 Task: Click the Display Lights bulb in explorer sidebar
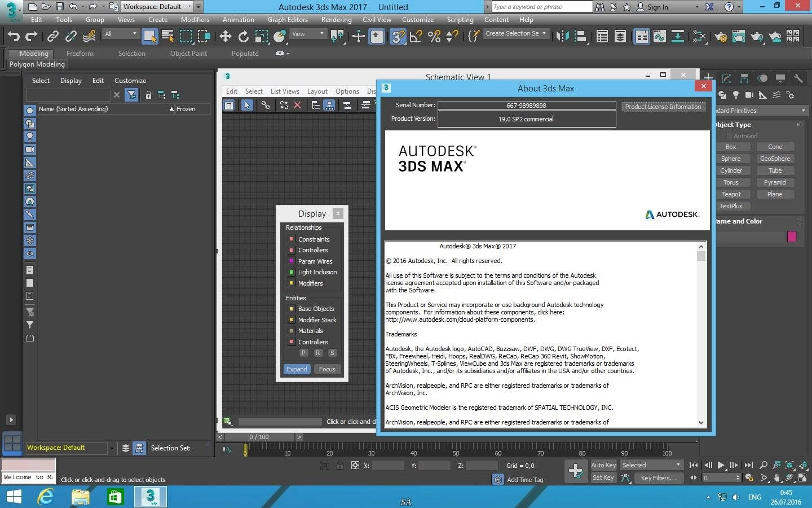[x=30, y=137]
